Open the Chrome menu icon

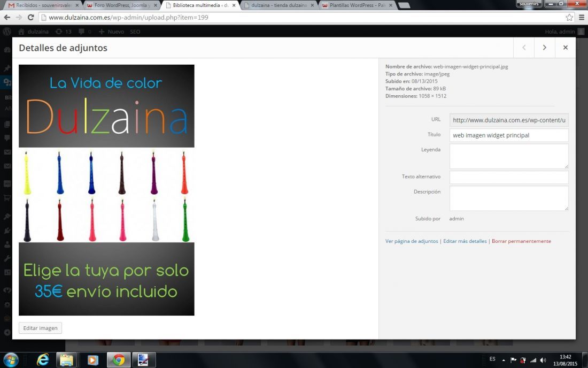582,17
